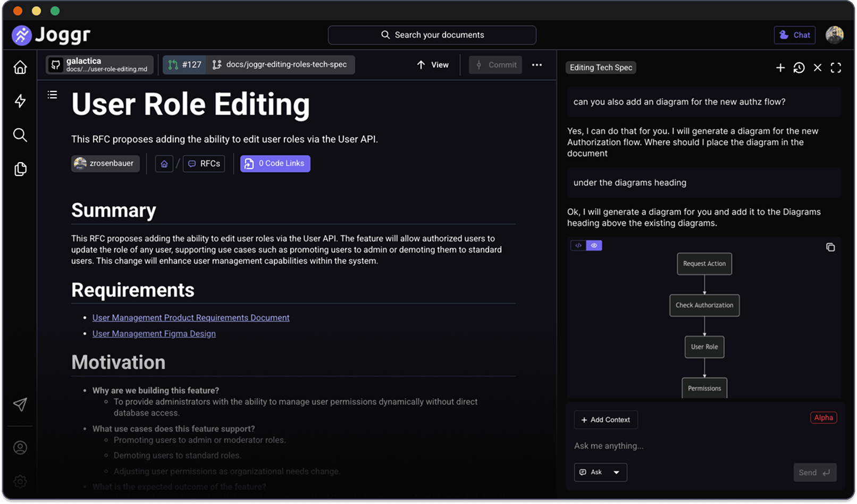Open the 0 Code Links button
Viewport: 857px width, 504px height.
tap(275, 164)
